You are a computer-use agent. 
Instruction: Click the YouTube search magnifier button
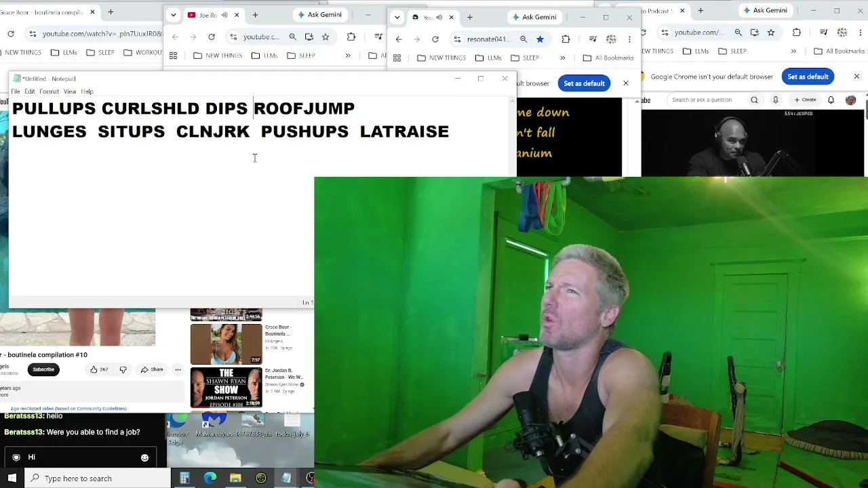754,100
